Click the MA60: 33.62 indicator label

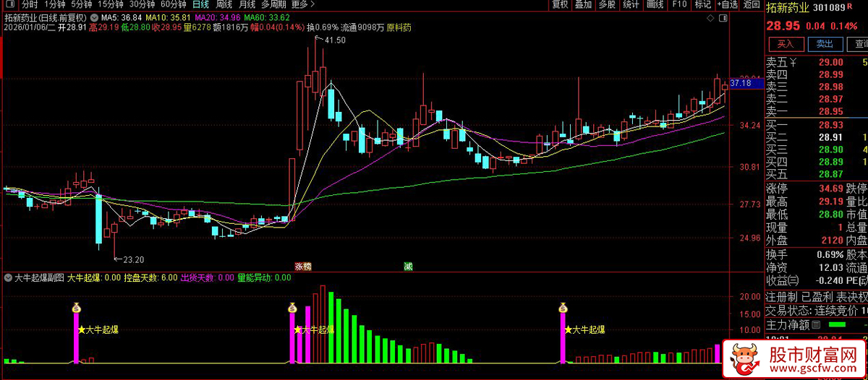pyautogui.click(x=267, y=17)
